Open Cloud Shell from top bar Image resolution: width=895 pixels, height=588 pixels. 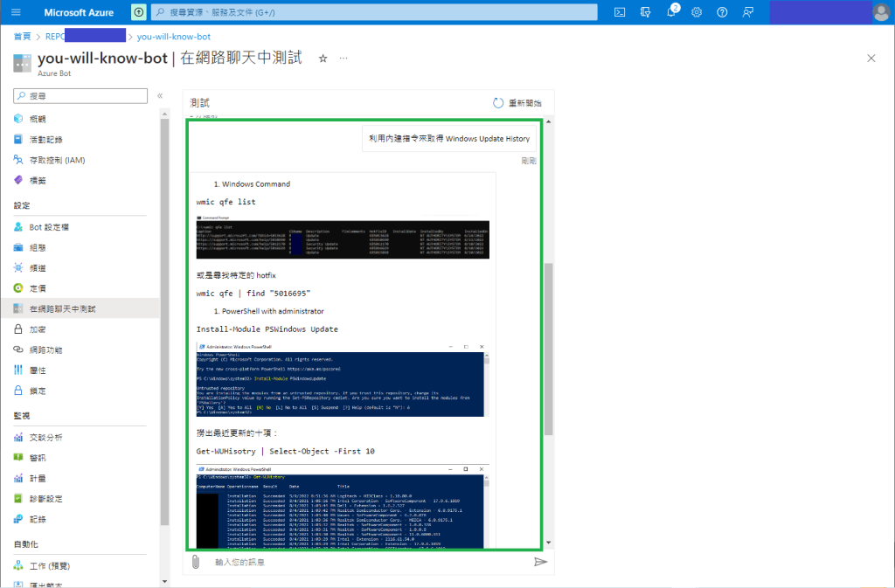(620, 12)
